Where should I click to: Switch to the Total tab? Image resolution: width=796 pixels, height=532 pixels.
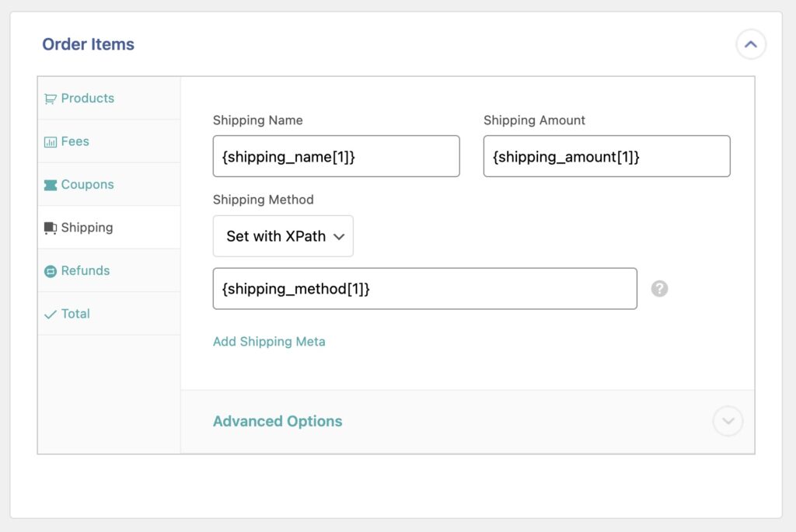click(75, 313)
